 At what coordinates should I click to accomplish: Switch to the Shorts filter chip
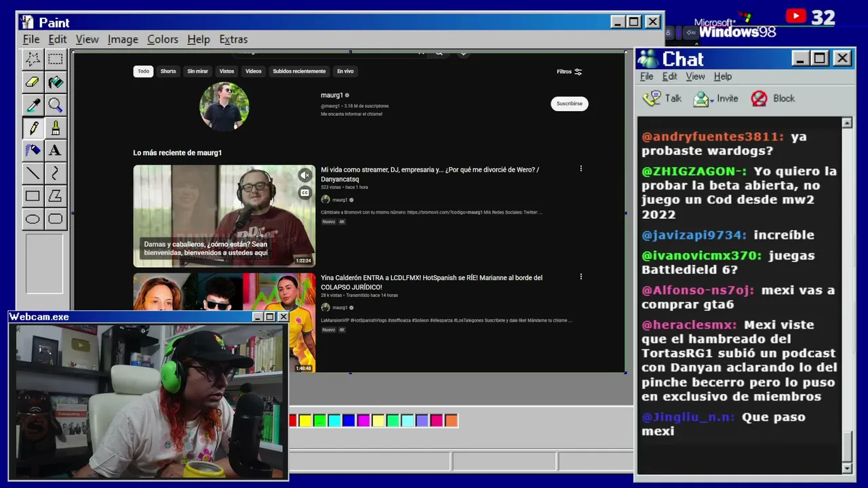pyautogui.click(x=168, y=71)
